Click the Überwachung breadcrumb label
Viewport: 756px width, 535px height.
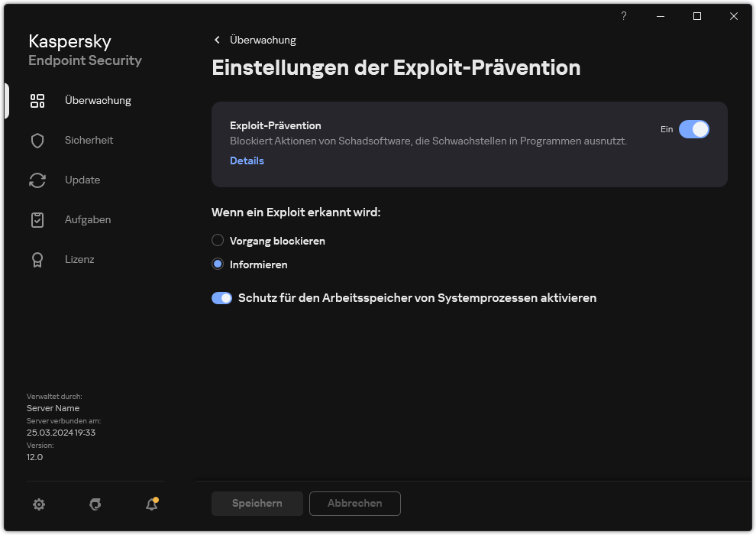coord(263,40)
